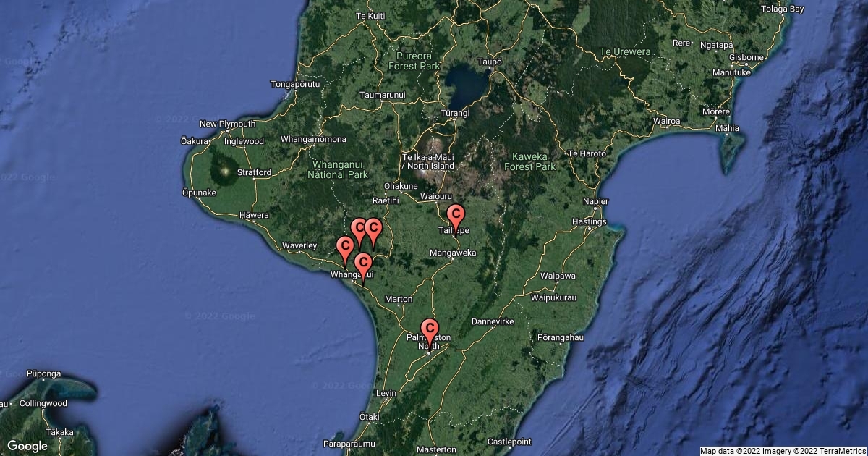The image size is (868, 456).
Task: Click the Masterton town label
Action: click(436, 449)
